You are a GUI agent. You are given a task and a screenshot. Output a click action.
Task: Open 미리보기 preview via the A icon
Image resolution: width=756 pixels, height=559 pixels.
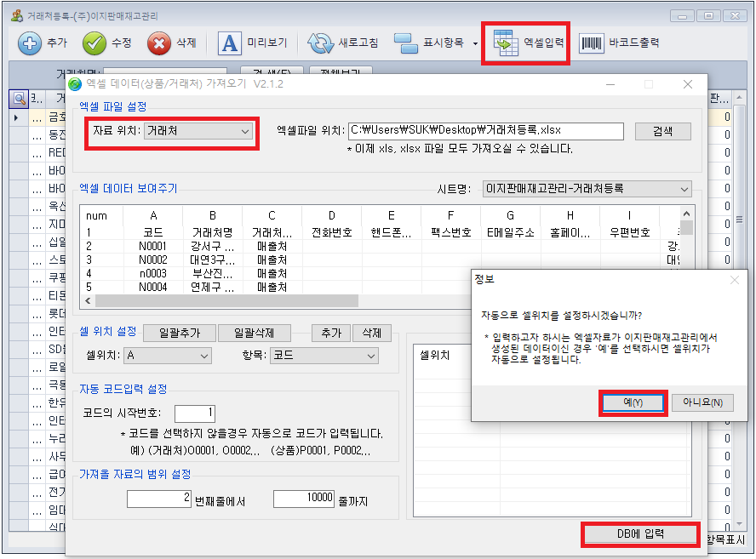229,43
